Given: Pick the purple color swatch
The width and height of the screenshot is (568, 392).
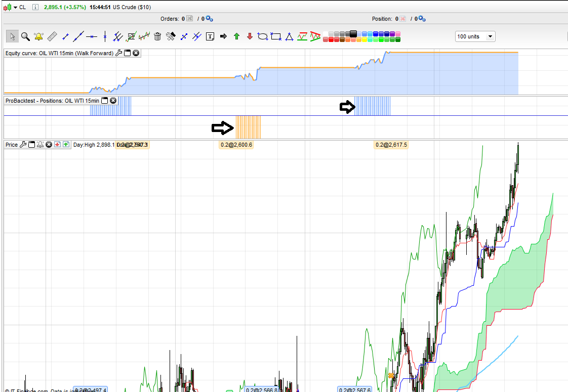Looking at the screenshot, I should (392, 34).
